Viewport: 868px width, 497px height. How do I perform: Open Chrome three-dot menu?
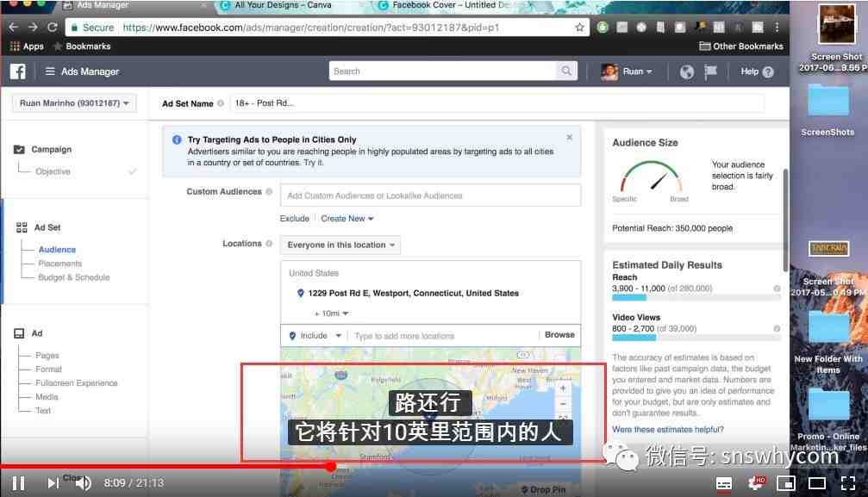[777, 27]
